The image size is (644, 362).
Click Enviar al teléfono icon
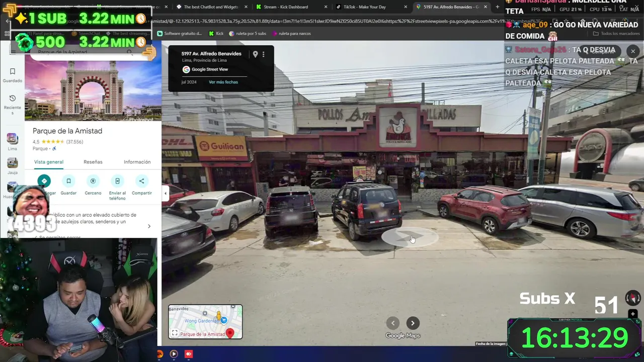pyautogui.click(x=117, y=181)
